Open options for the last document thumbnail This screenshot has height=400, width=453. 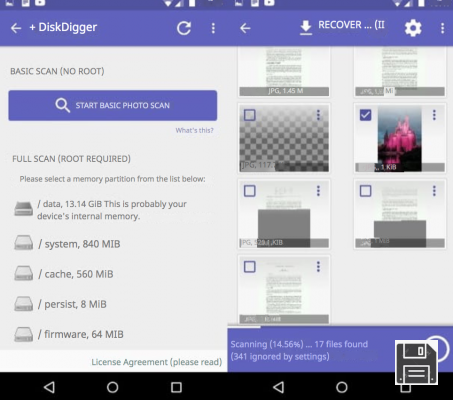click(x=318, y=266)
